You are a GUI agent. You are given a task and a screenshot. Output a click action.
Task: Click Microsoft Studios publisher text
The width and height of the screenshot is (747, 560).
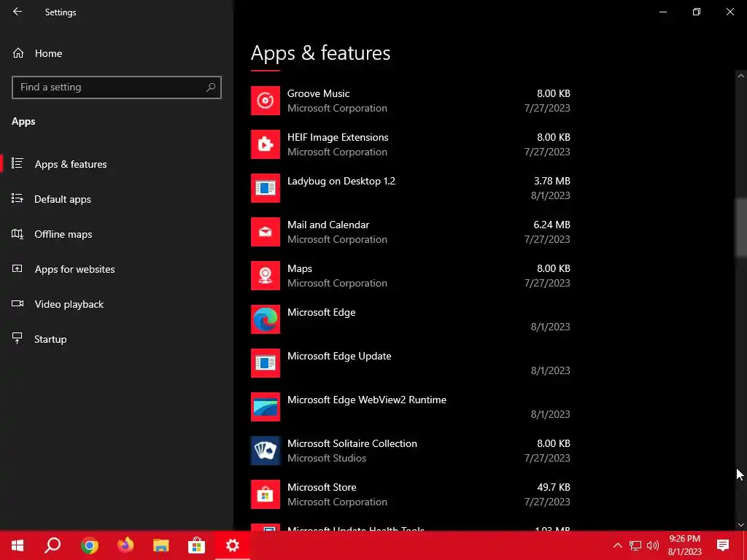pos(327,458)
